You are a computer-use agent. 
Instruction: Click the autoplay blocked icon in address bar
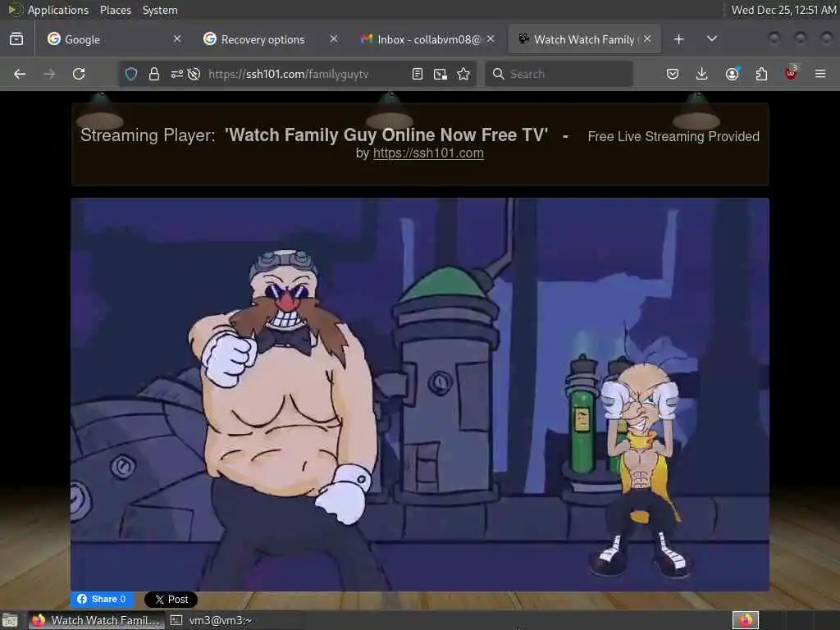pyautogui.click(x=194, y=74)
